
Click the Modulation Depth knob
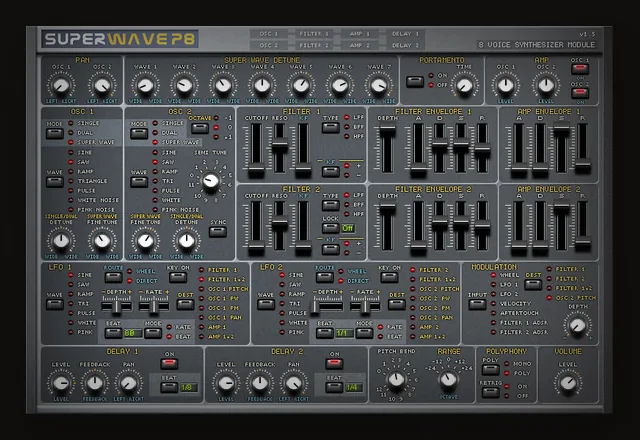[577, 325]
